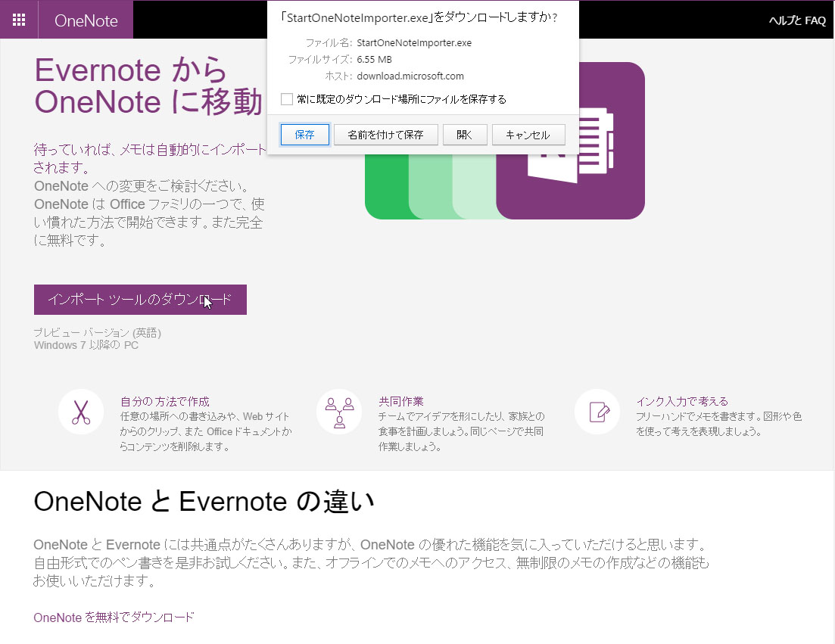Click the プレビュー バージョン (英語) note
The image size is (835, 644).
97,333
